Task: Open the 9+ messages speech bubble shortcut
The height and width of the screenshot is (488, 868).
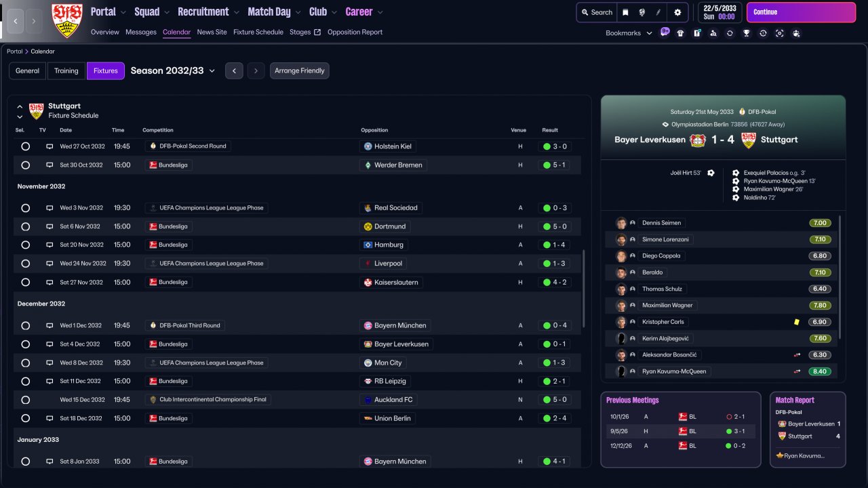Action: (x=665, y=32)
